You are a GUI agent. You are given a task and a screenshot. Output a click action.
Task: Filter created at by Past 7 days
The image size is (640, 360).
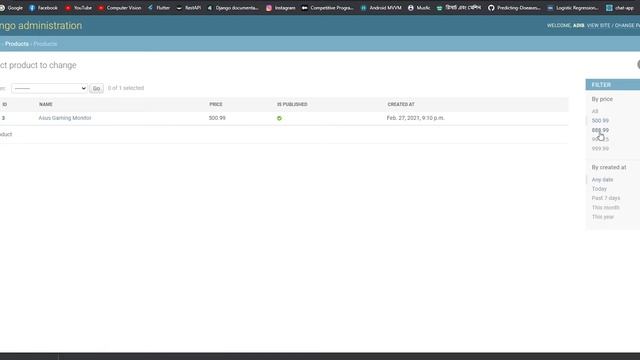click(606, 198)
